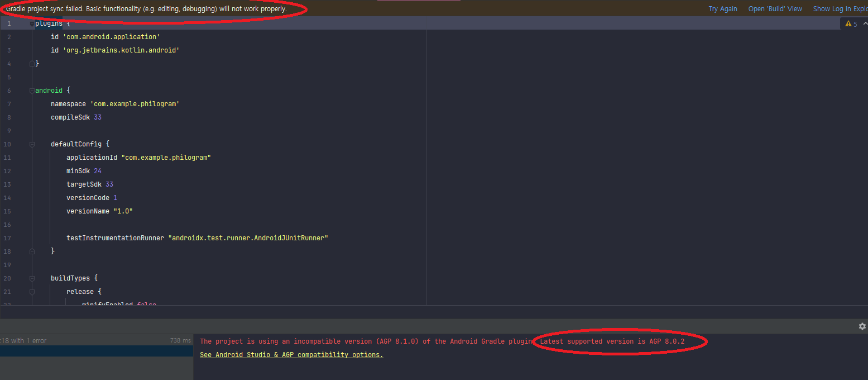Click the closing fold marker on line 18

point(32,251)
